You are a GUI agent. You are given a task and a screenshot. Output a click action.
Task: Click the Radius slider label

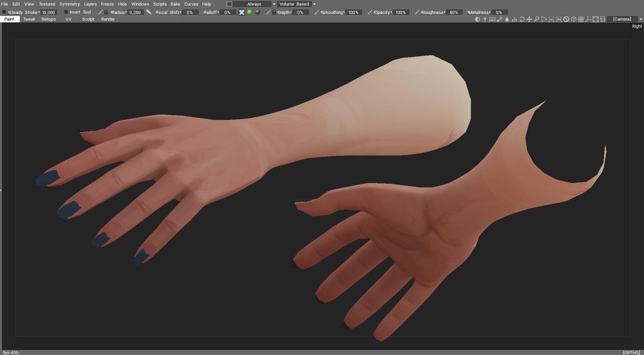118,12
